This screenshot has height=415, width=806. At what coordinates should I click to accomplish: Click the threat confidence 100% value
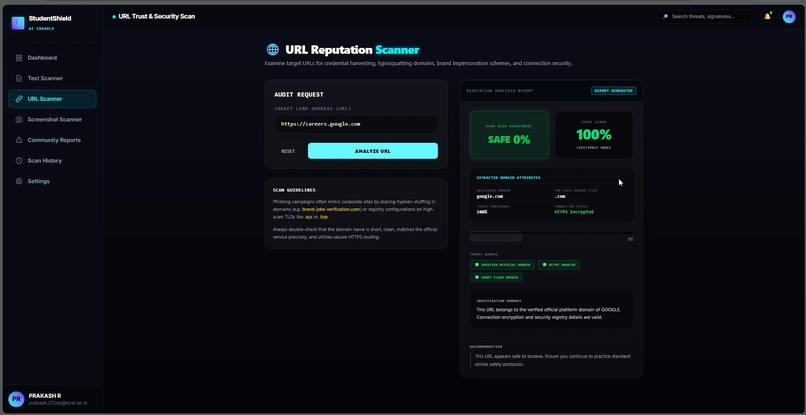pyautogui.click(x=482, y=212)
